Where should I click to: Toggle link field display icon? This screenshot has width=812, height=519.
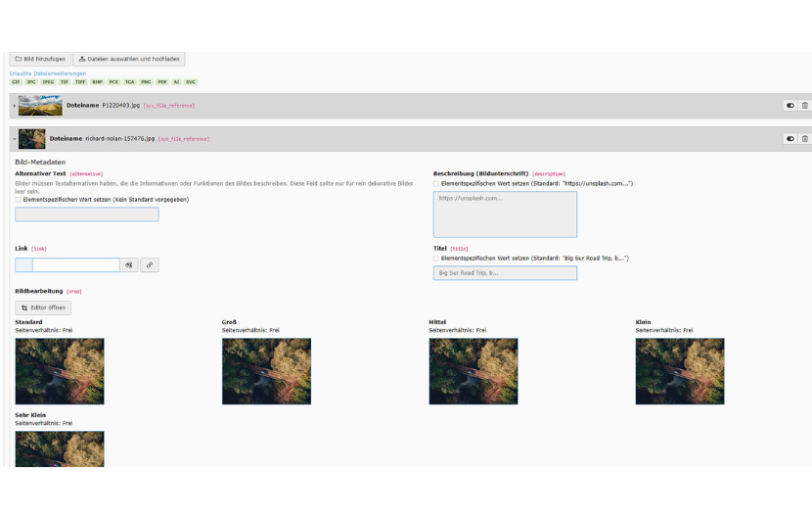pos(129,265)
